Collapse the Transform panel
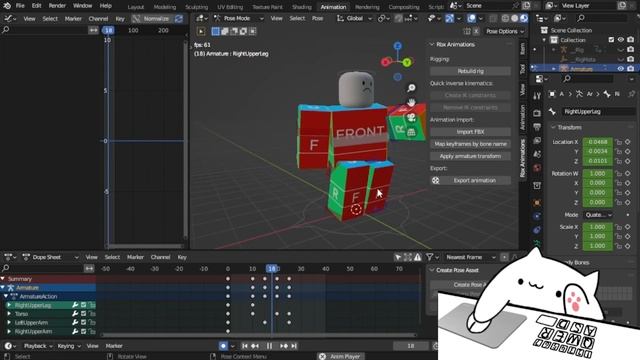Viewport: 640px width, 360px height. click(553, 127)
